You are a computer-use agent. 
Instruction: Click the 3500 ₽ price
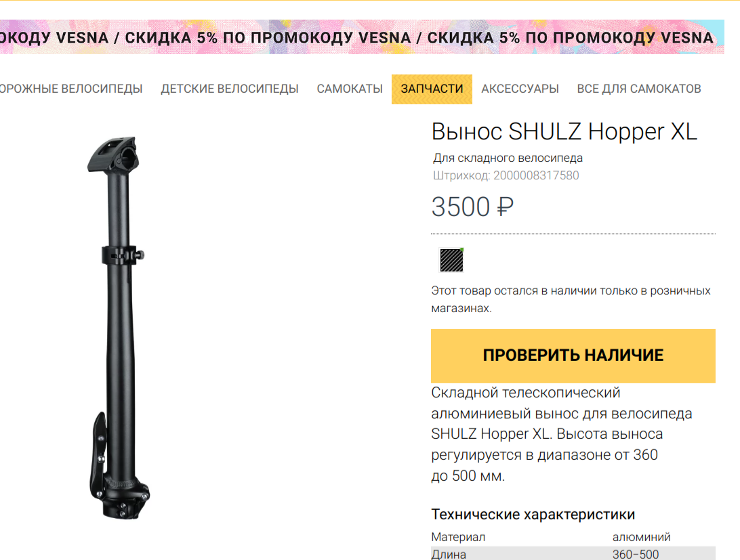coord(472,207)
